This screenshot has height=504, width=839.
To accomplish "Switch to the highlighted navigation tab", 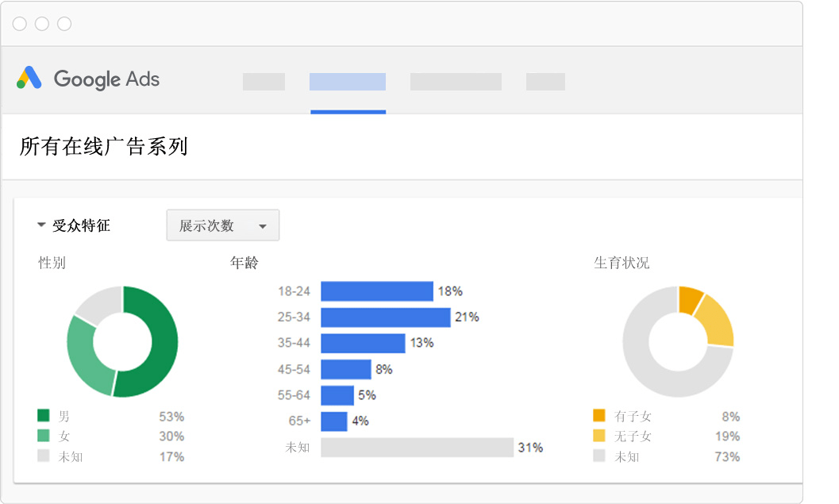I will tap(348, 81).
